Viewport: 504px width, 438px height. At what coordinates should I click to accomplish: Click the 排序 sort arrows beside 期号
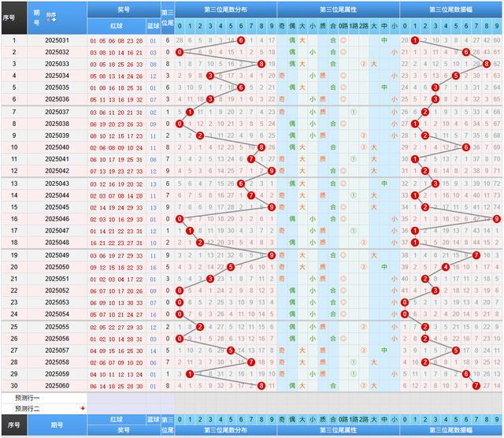(51, 17)
